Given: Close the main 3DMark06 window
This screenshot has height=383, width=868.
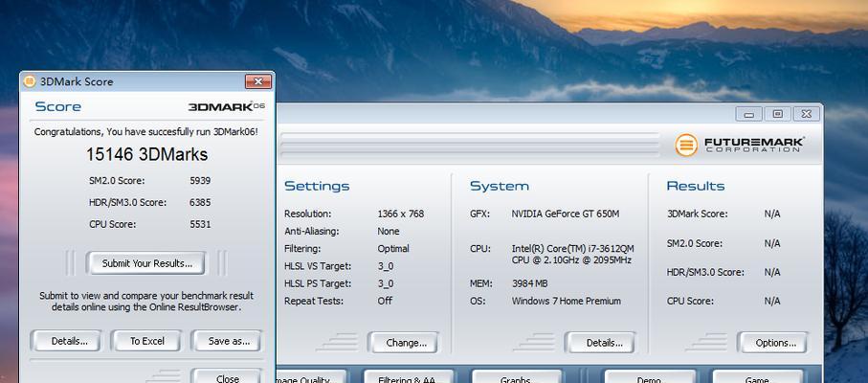Looking at the screenshot, I should point(807,114).
